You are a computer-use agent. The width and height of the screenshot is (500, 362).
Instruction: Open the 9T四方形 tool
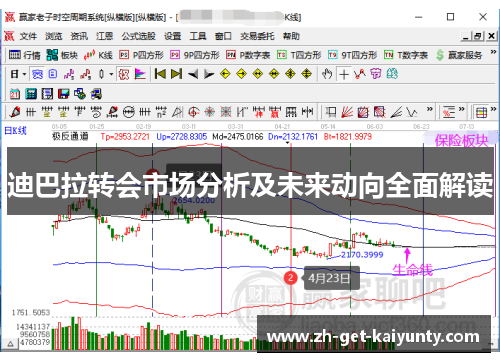tap(352, 55)
